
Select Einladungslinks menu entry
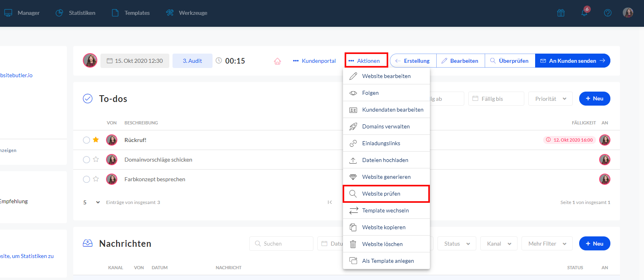386,143
